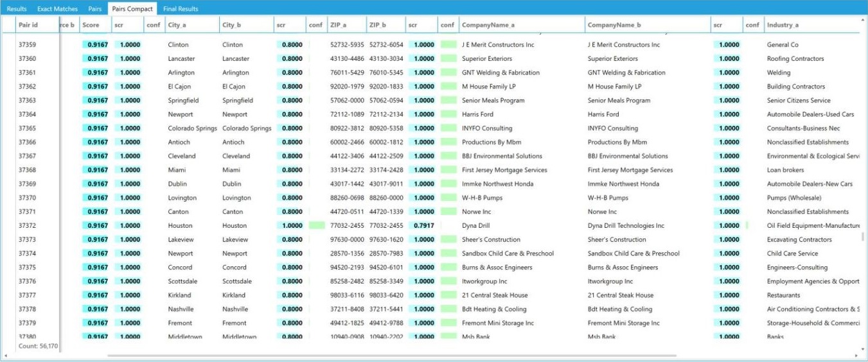Image resolution: width=868 pixels, height=362 pixels.
Task: Select the 0.7917 ZIP score cell
Action: (423, 226)
